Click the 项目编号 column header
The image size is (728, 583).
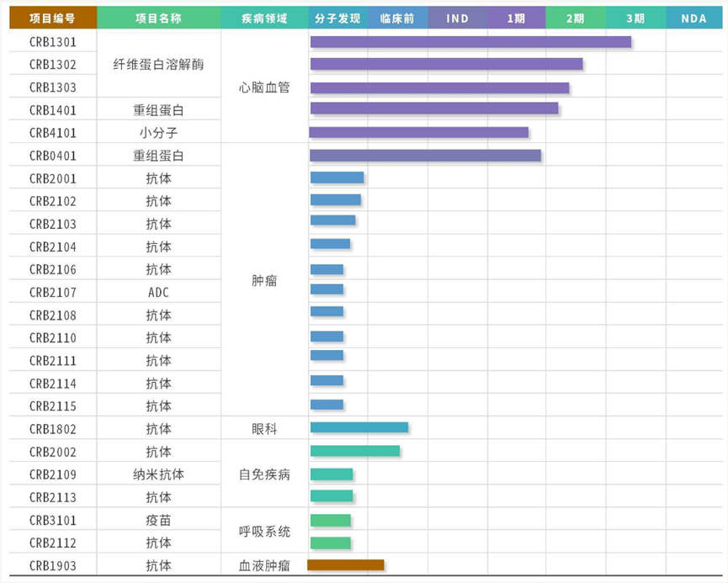tap(53, 19)
